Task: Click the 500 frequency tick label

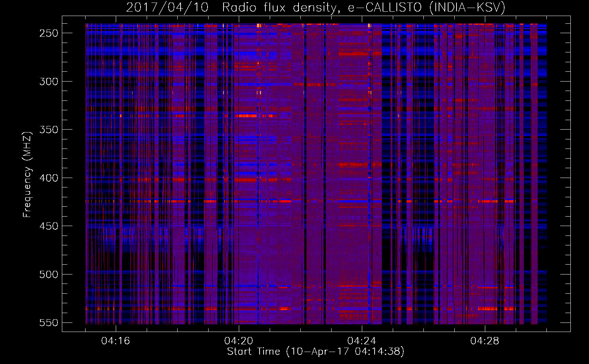Action: click(49, 274)
